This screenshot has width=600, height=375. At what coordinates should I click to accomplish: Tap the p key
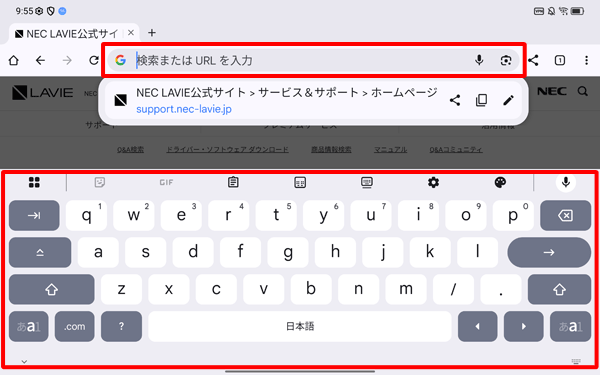tap(513, 215)
